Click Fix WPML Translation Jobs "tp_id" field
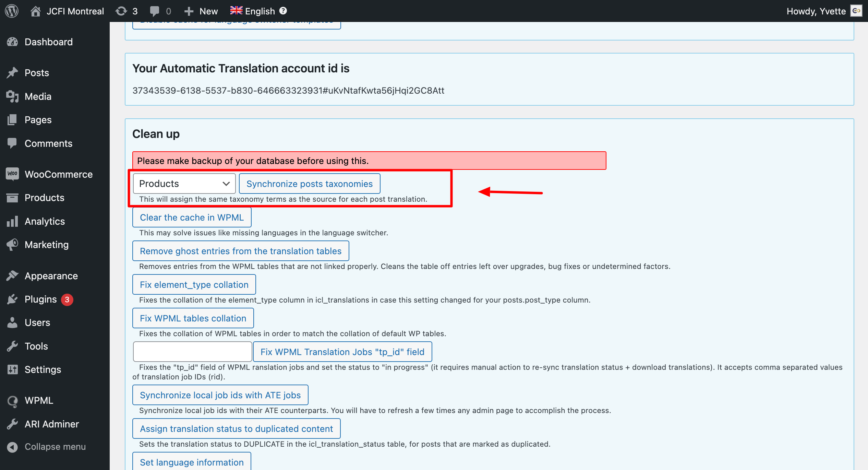 click(342, 352)
